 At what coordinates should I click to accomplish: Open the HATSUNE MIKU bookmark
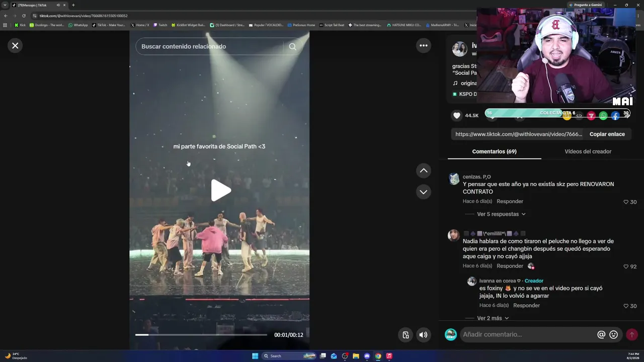point(404,25)
